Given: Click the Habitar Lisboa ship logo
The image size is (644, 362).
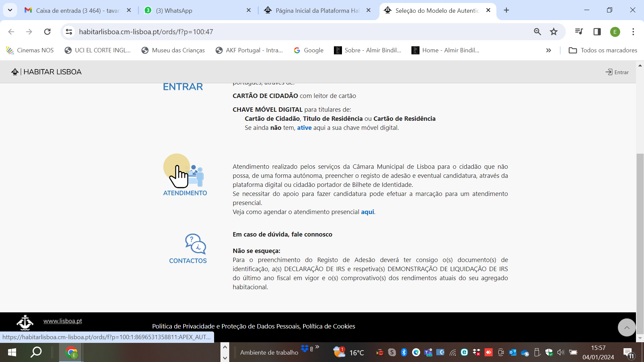Looking at the screenshot, I should [15, 72].
